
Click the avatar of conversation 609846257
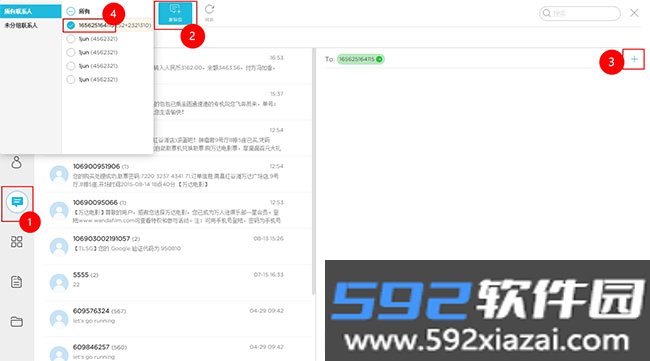[x=59, y=354]
